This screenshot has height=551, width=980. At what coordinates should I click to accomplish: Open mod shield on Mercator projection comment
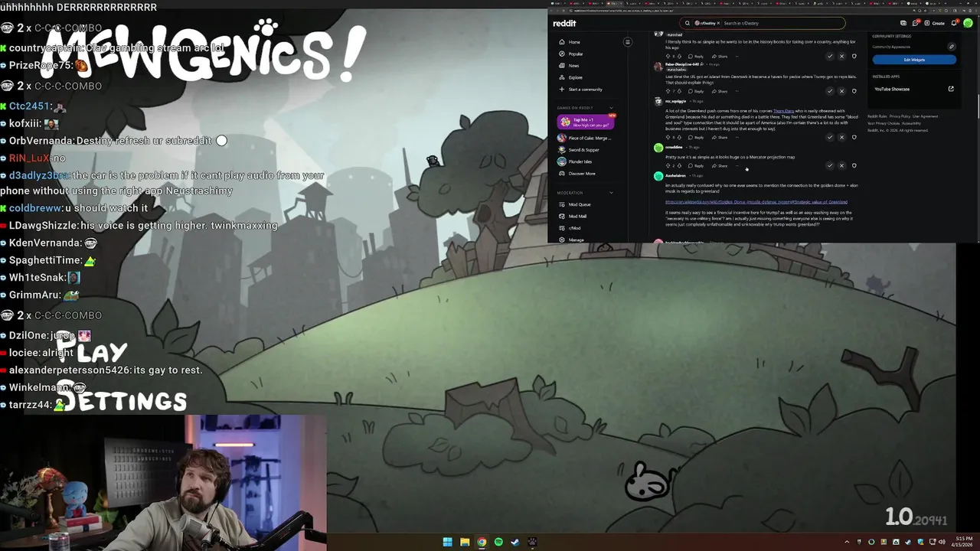coord(854,166)
